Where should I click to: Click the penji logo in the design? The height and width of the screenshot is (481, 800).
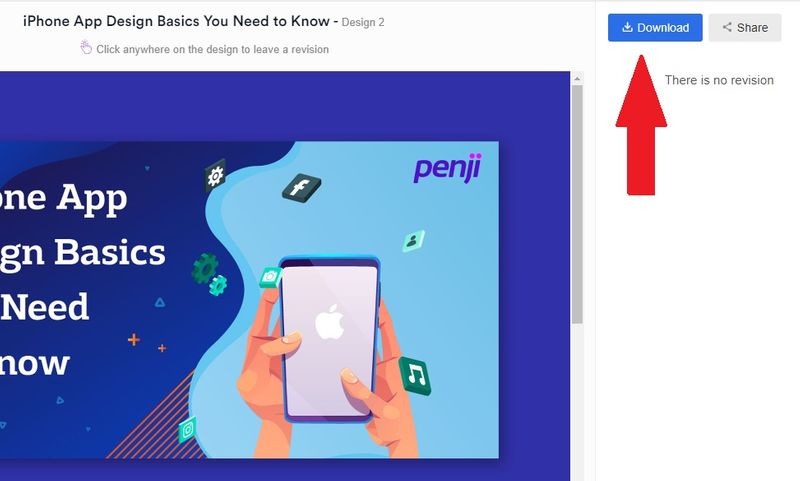coord(447,168)
